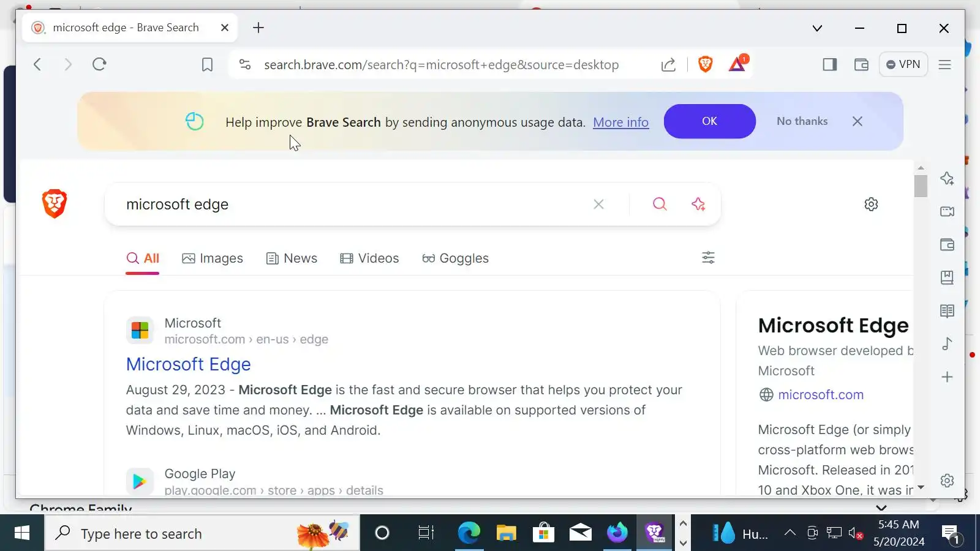This screenshot has width=980, height=551.
Task: Switch to the News tab
Action: click(x=292, y=258)
